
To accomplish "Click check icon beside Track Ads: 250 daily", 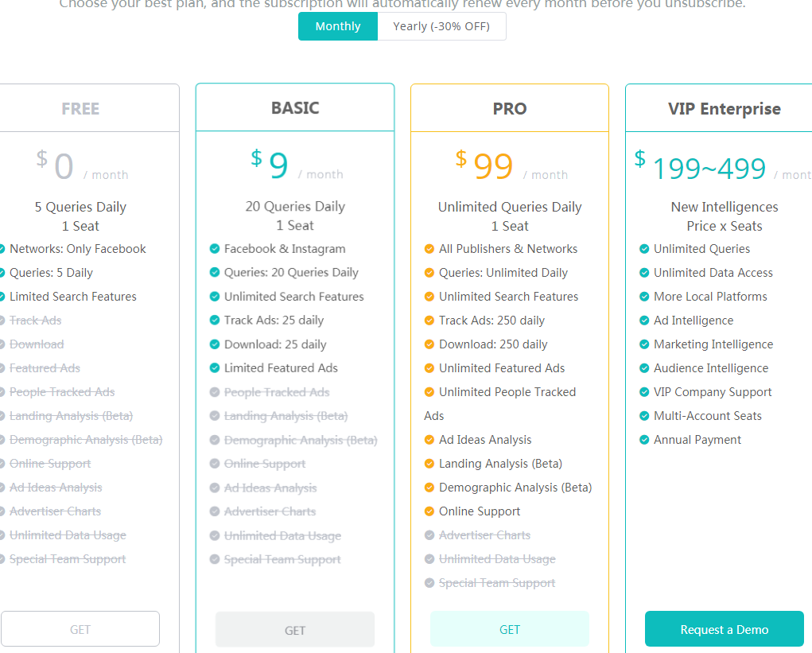I will (x=429, y=321).
